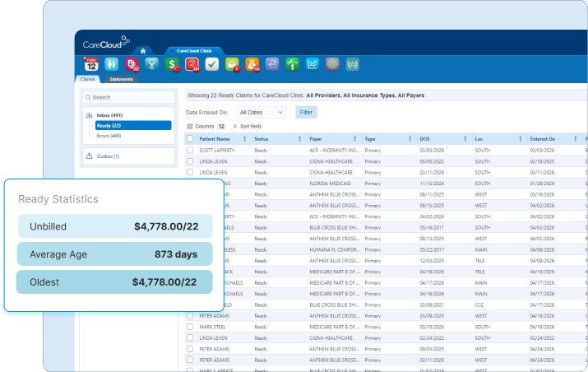Viewport: 588px width, 372px height.
Task: Click the SCOTT LAFFERTY patient name cell
Action: (x=217, y=150)
